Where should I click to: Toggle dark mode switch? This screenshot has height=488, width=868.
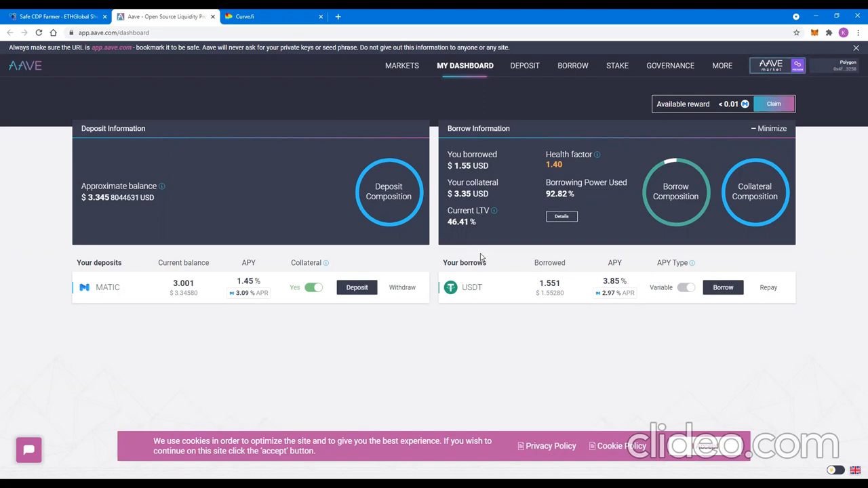click(835, 470)
